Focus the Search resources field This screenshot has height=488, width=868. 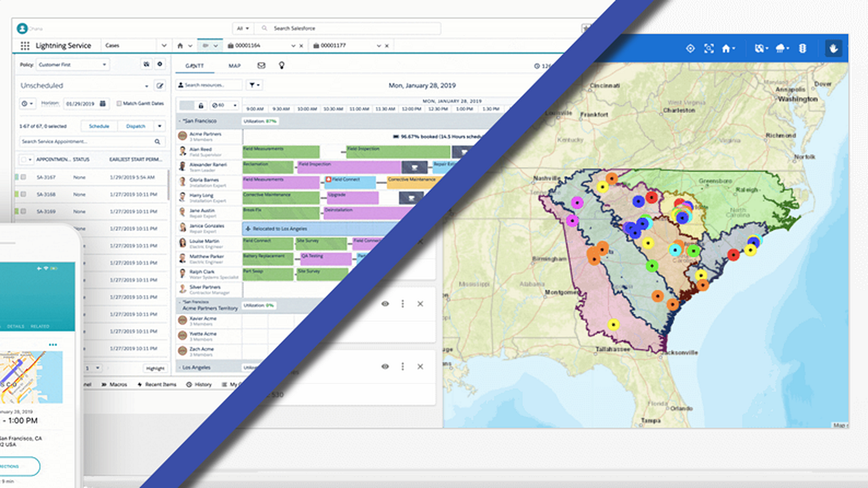[x=210, y=85]
